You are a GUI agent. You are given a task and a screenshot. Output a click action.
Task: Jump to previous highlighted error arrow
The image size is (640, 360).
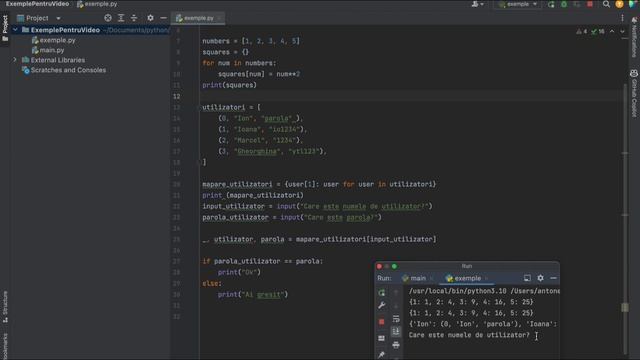pos(612,31)
